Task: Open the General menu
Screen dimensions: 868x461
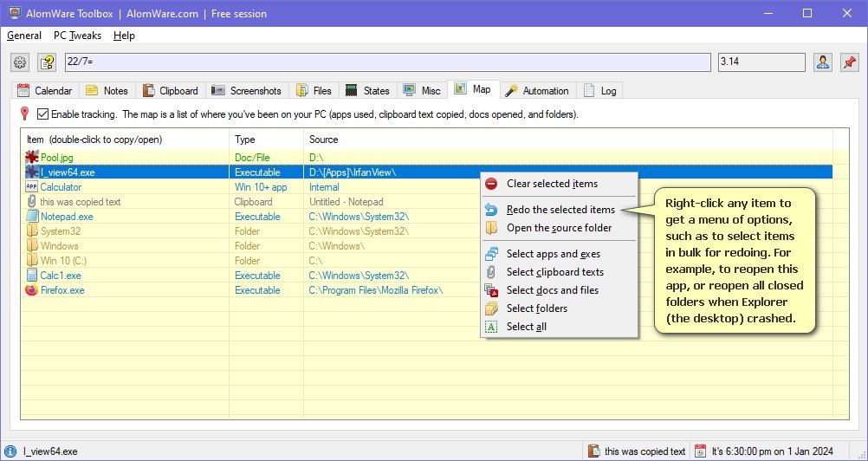Action: 24,36
